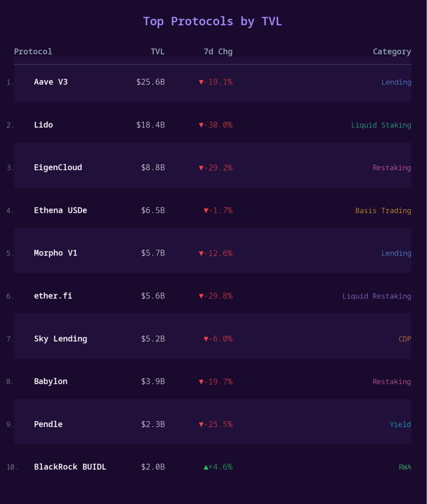Click the Protocol column header

[x=33, y=52]
